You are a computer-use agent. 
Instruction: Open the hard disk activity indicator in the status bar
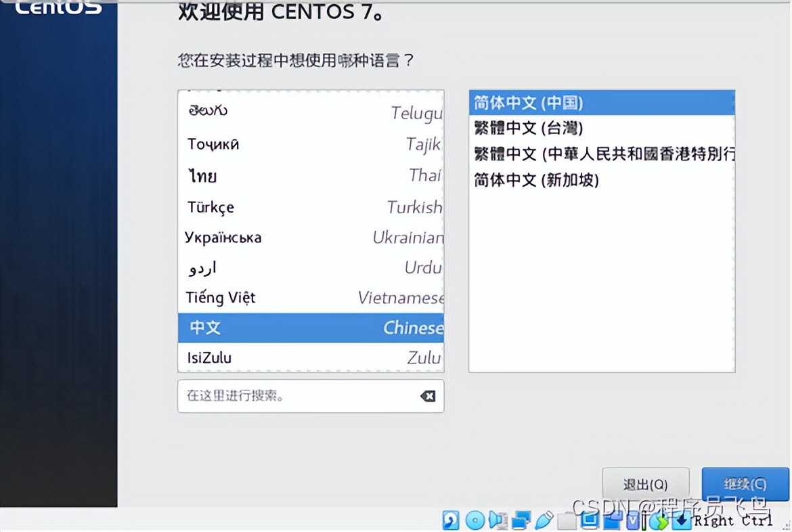click(451, 520)
